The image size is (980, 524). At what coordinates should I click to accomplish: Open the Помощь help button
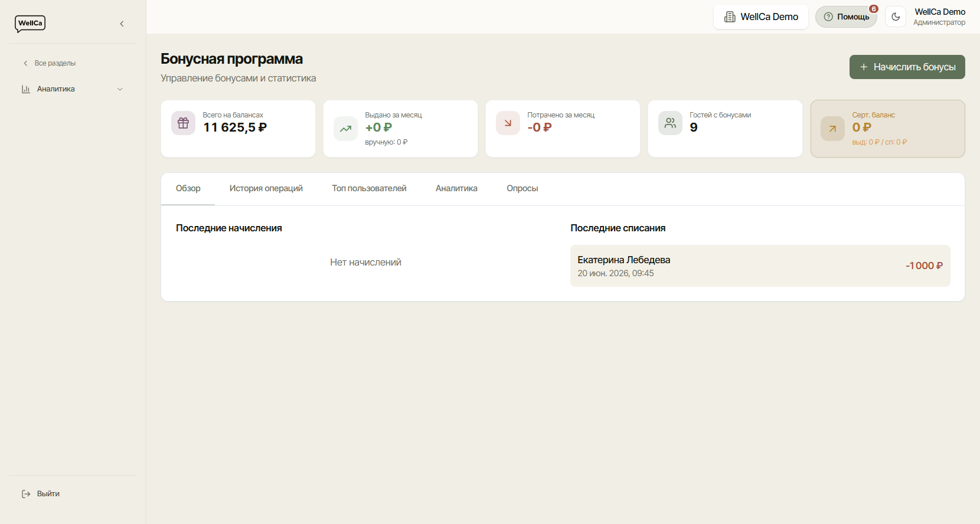[847, 17]
